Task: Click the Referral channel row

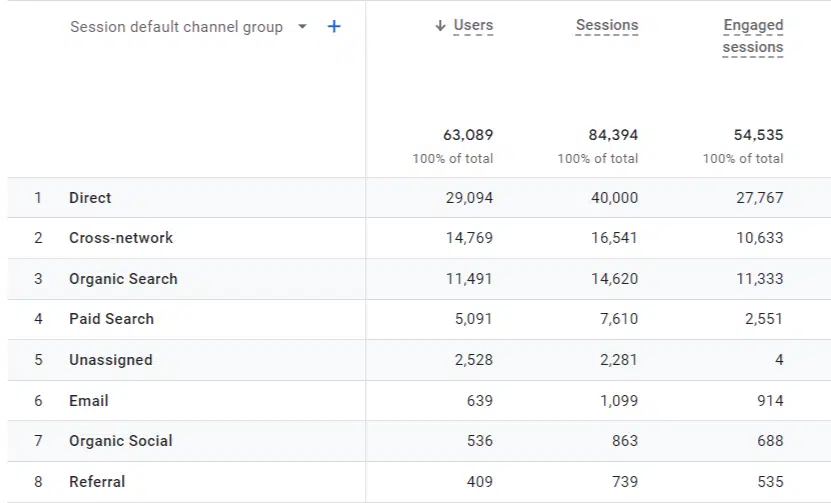Action: 97,482
